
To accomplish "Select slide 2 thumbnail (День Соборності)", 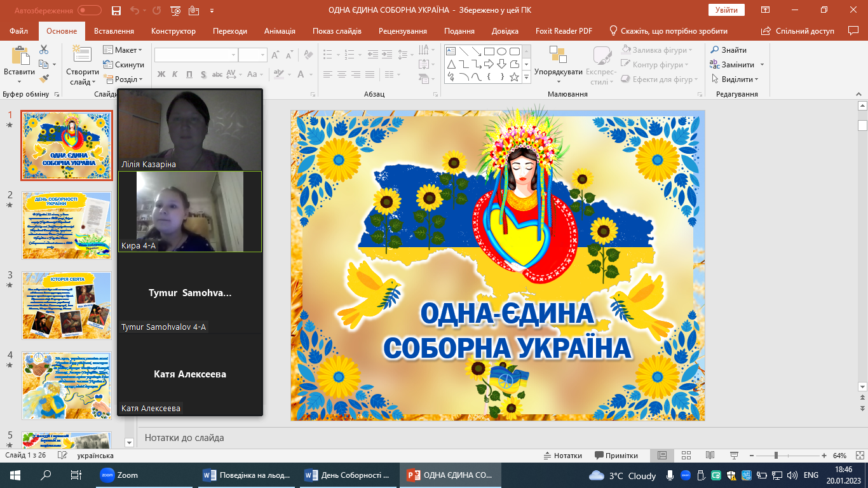I will point(67,225).
